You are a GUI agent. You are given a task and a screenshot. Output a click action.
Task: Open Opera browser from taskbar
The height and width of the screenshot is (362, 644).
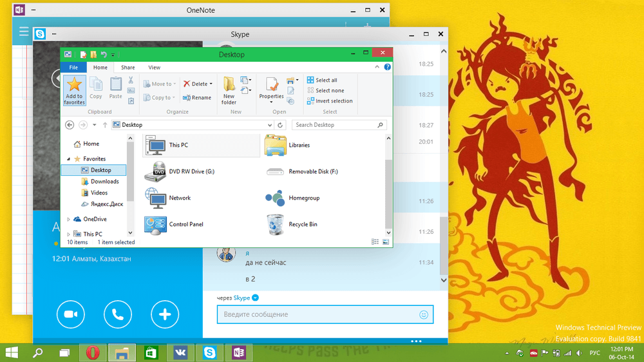pyautogui.click(x=92, y=352)
